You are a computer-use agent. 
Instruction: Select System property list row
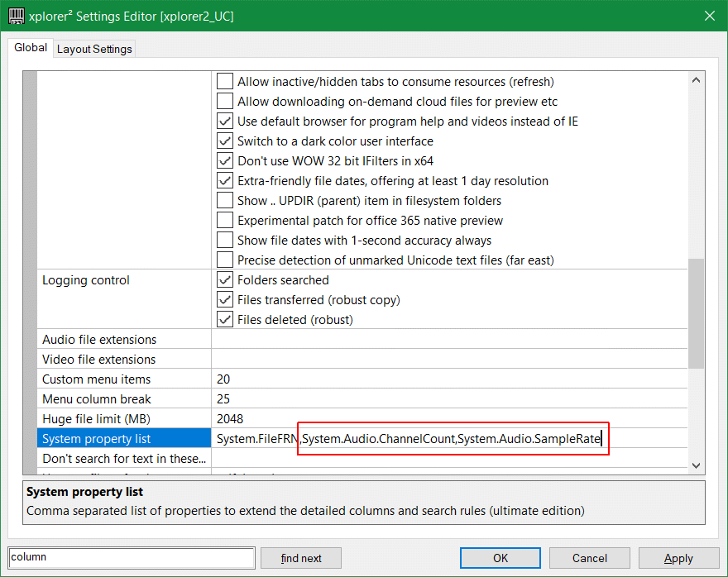tap(124, 439)
